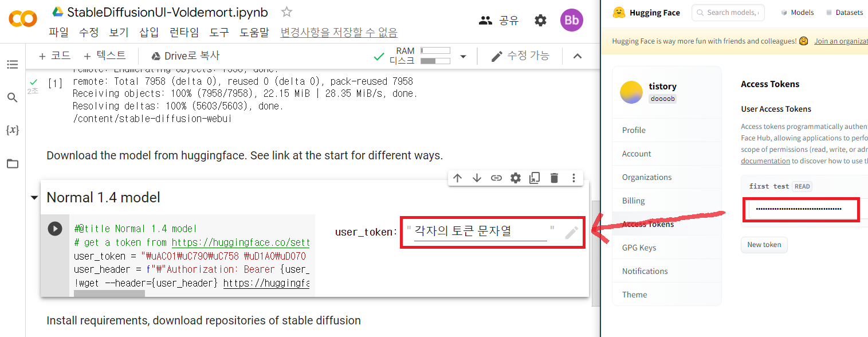Open the Colab settings gear

coord(540,21)
